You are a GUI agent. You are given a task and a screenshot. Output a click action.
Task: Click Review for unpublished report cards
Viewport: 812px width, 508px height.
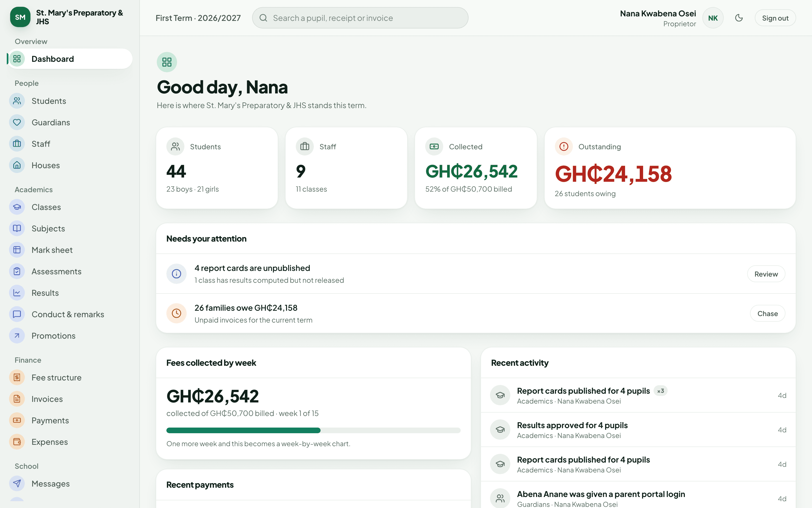[x=766, y=274]
